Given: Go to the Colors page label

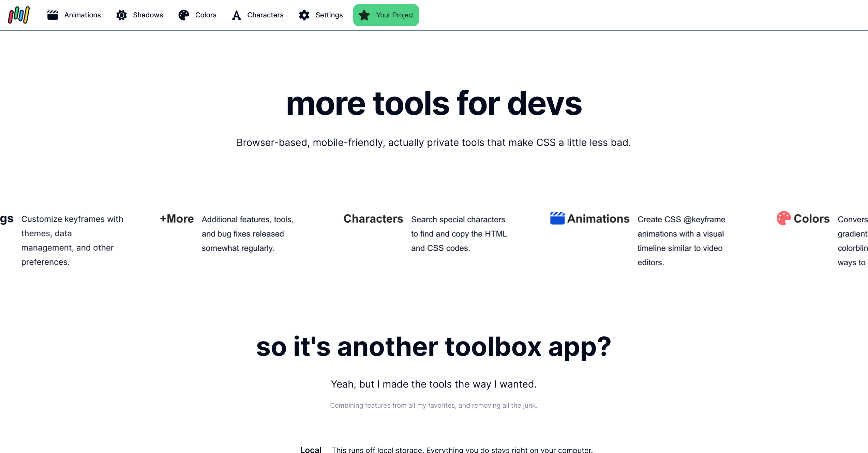Looking at the screenshot, I should click(x=206, y=15).
